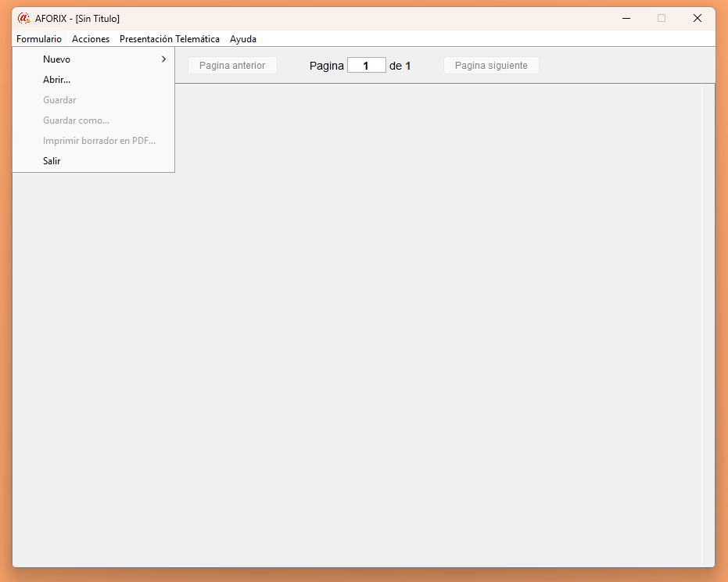Select Guardar como... menu entry

77,120
